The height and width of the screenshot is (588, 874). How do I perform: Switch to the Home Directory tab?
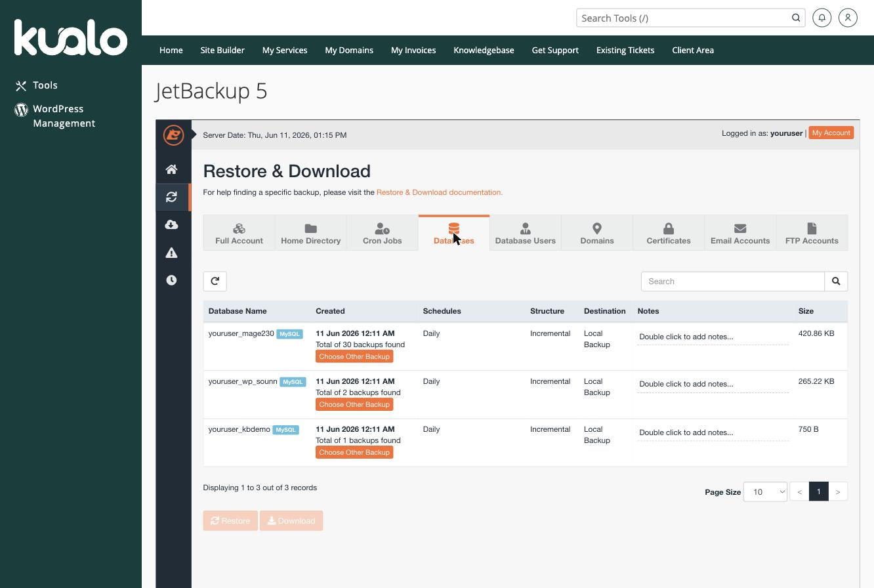click(310, 233)
